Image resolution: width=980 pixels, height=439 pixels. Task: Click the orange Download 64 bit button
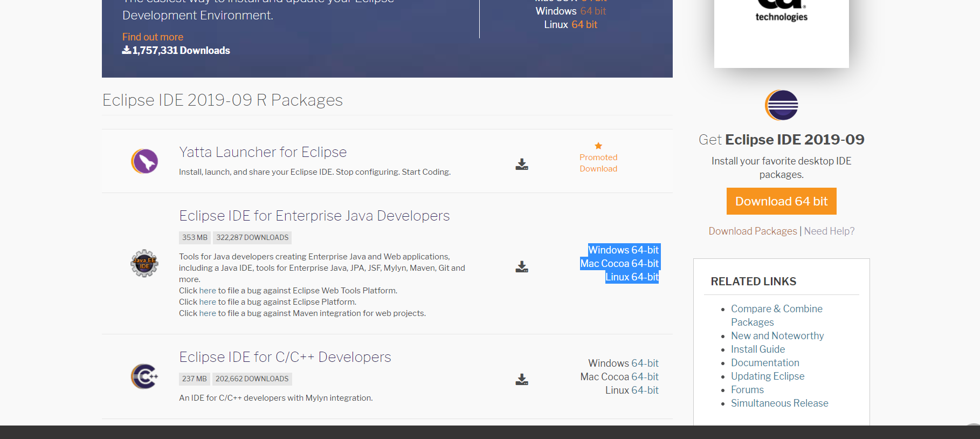(x=782, y=201)
